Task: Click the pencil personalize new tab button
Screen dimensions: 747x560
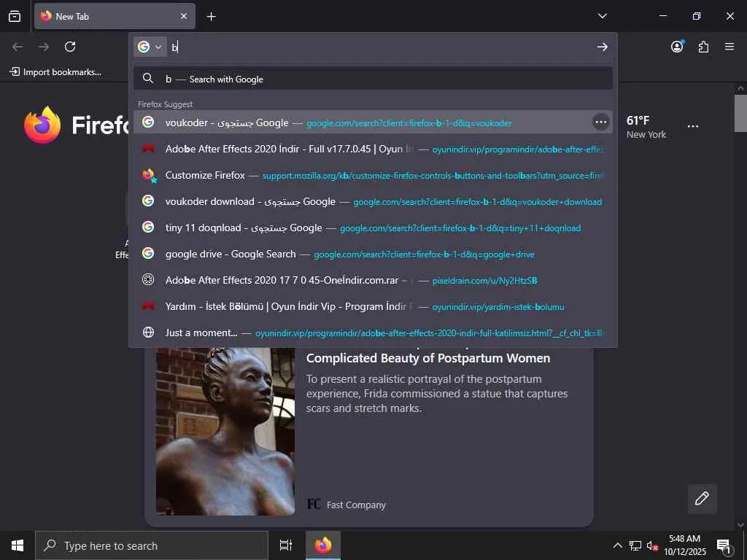Action: [x=702, y=499]
